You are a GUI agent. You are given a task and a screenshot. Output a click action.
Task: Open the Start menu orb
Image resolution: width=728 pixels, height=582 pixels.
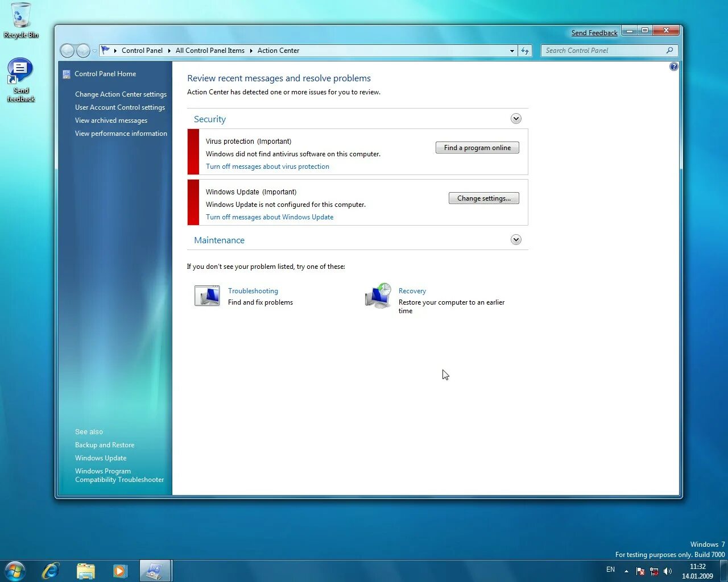15,571
